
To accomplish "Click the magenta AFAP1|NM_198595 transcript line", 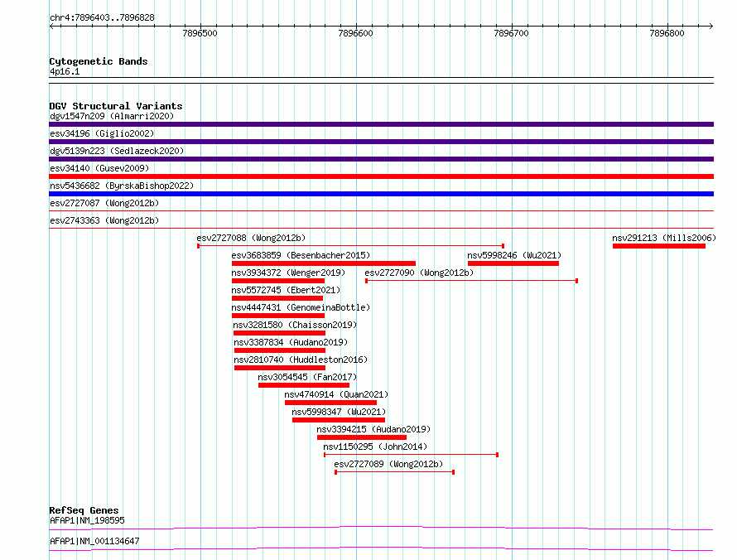I will pyautogui.click(x=381, y=528).
